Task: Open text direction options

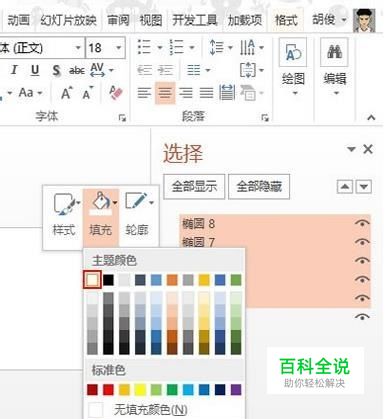Action: tap(252, 47)
